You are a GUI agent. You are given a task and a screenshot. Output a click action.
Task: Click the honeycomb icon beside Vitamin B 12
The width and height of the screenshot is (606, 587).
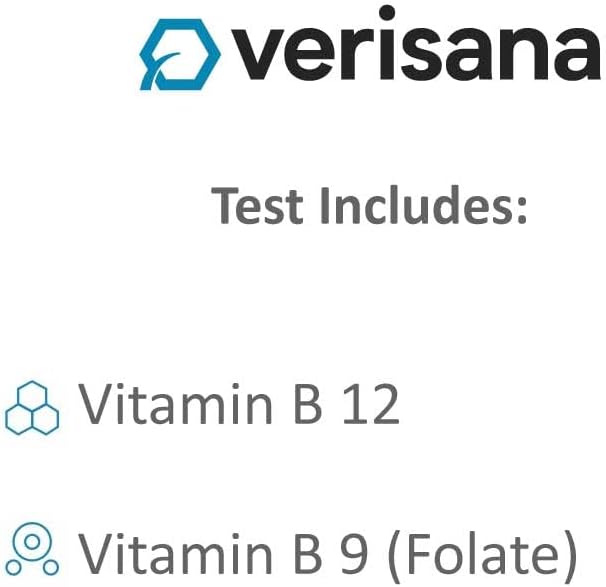click(x=32, y=409)
